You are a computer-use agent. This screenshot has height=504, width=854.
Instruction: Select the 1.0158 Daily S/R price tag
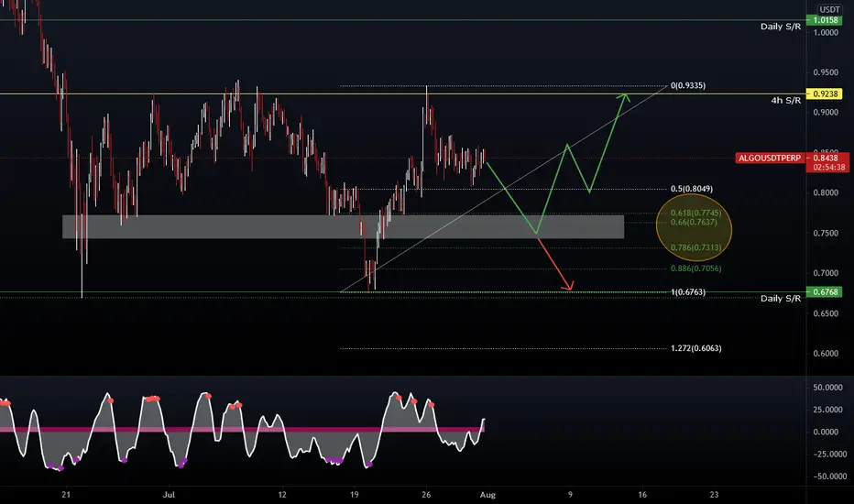pyautogui.click(x=825, y=20)
